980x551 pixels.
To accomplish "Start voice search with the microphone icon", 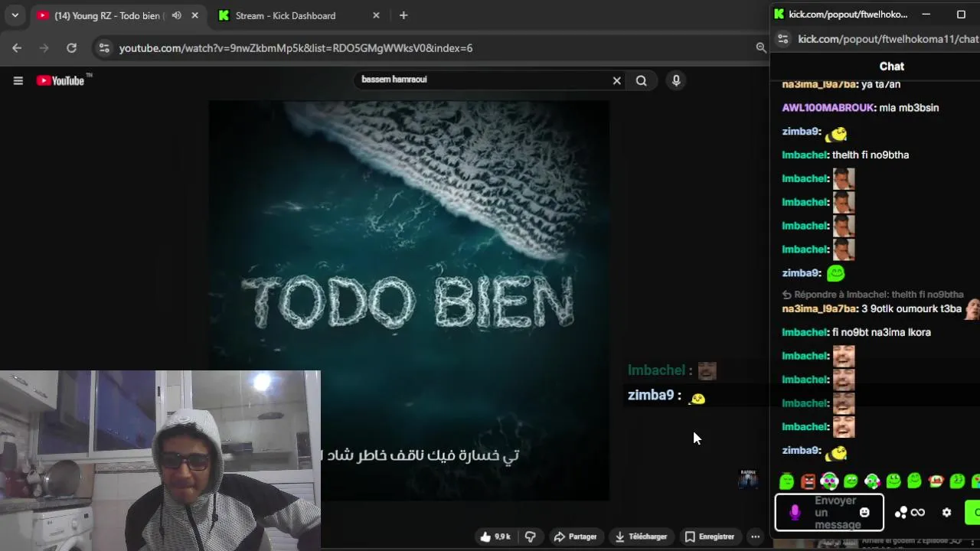I will (676, 80).
